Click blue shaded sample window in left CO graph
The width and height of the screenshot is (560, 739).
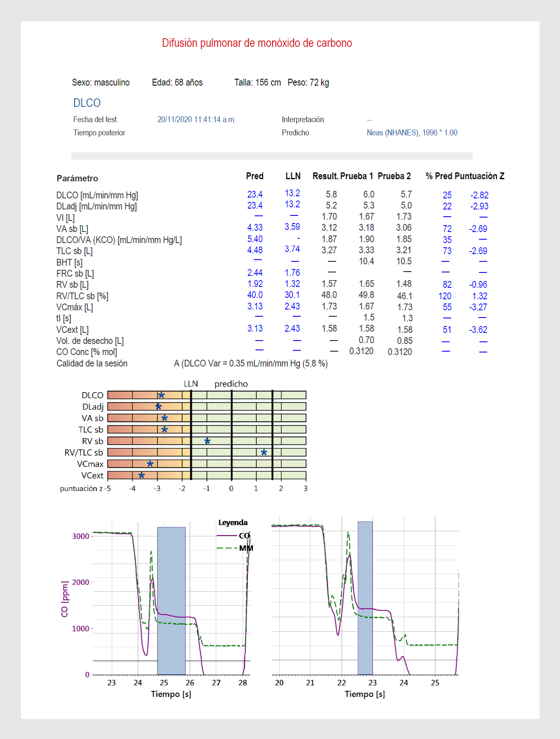(x=171, y=600)
